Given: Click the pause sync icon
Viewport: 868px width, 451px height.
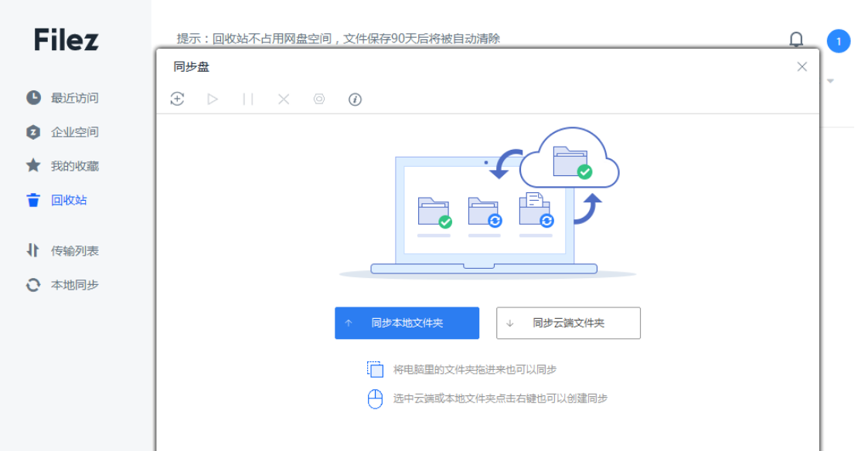Looking at the screenshot, I should tap(248, 99).
